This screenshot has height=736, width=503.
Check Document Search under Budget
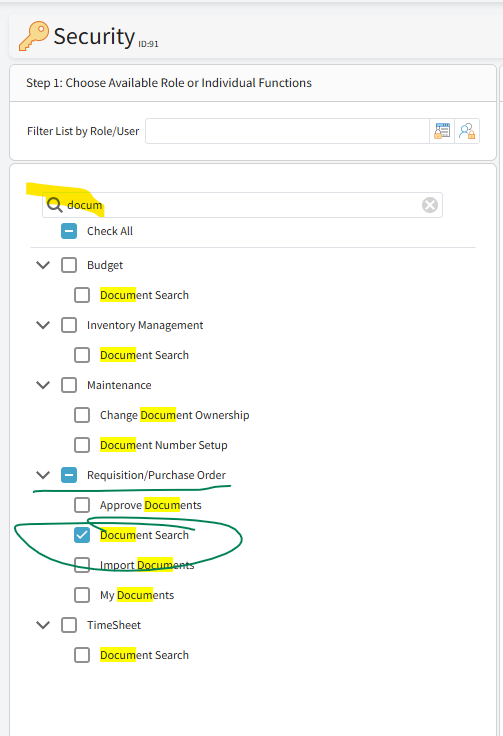coord(82,295)
